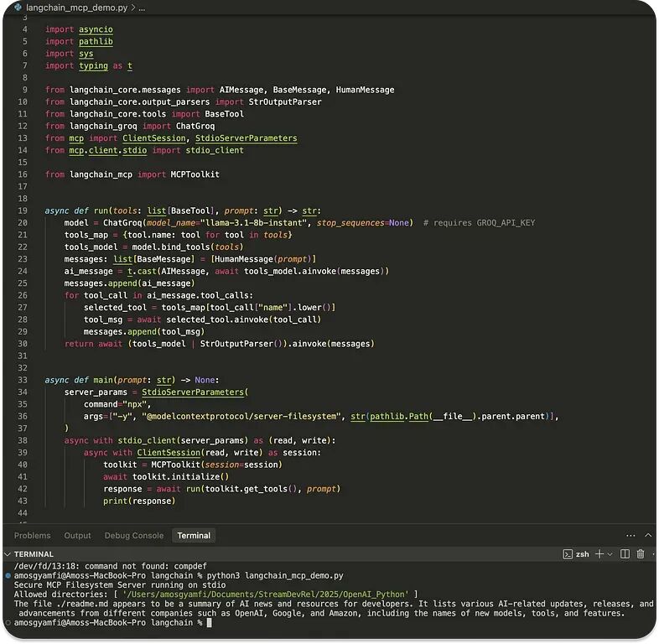
Task: Click the run function name on line 19
Action: point(101,210)
